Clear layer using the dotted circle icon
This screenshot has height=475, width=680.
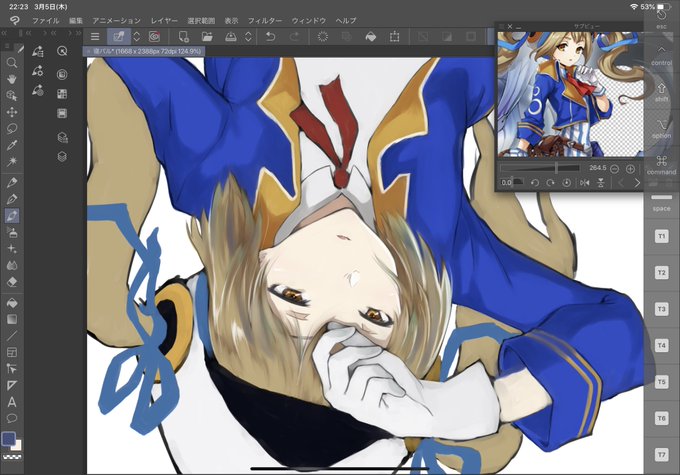323,36
